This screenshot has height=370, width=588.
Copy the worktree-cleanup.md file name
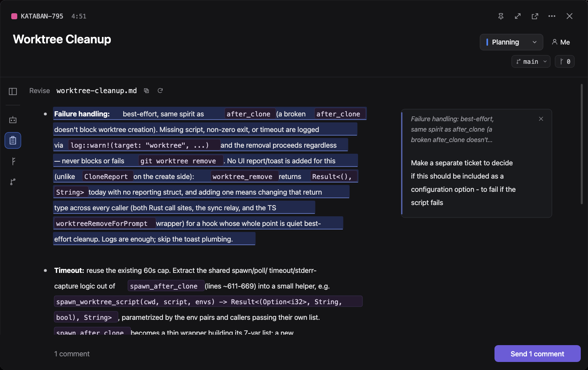click(x=146, y=91)
